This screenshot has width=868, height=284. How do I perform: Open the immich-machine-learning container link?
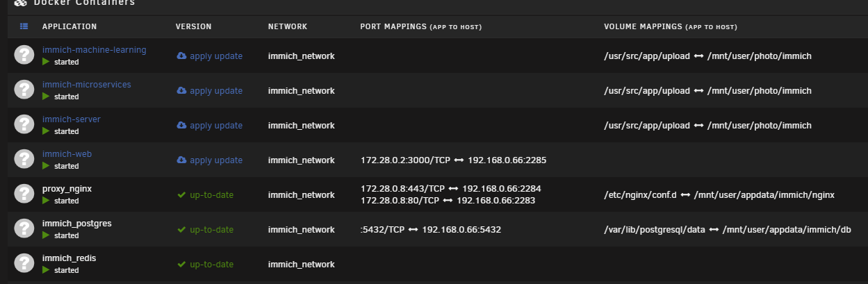point(94,50)
